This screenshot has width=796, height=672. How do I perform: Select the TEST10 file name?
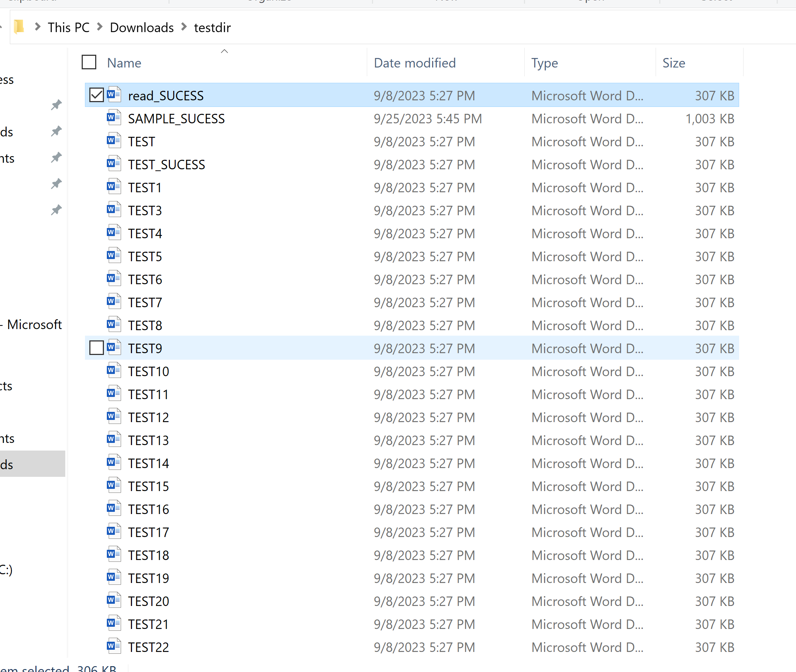pos(148,371)
